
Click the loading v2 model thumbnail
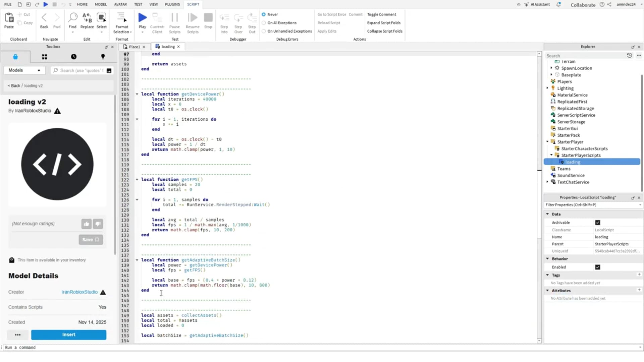pos(57,164)
